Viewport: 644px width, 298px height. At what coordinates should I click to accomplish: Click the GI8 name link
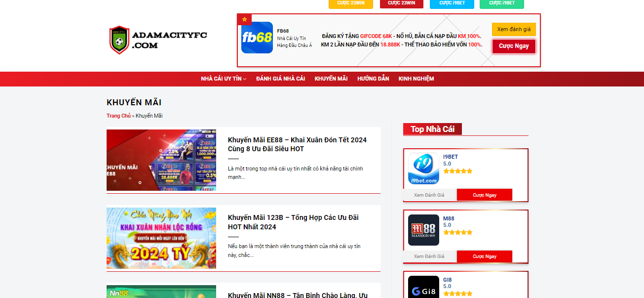[448, 280]
